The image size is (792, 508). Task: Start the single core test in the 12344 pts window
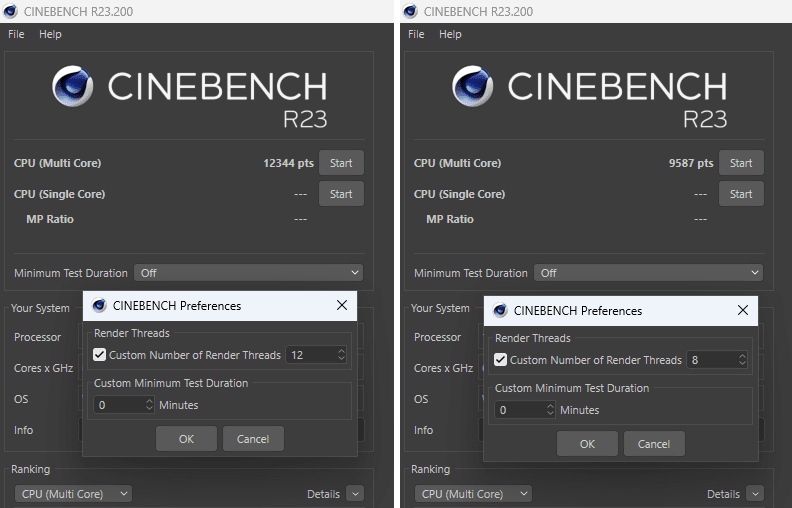tap(341, 194)
